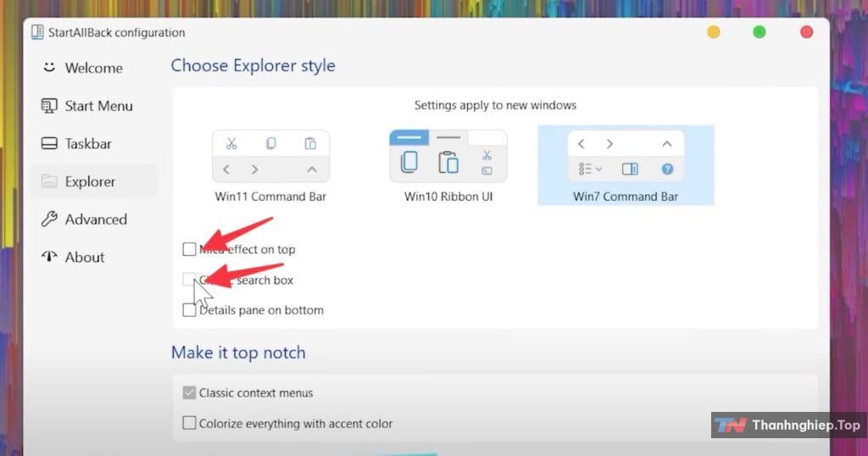The height and width of the screenshot is (456, 868).
Task: Click the yellow minimize window button
Action: 713,32
